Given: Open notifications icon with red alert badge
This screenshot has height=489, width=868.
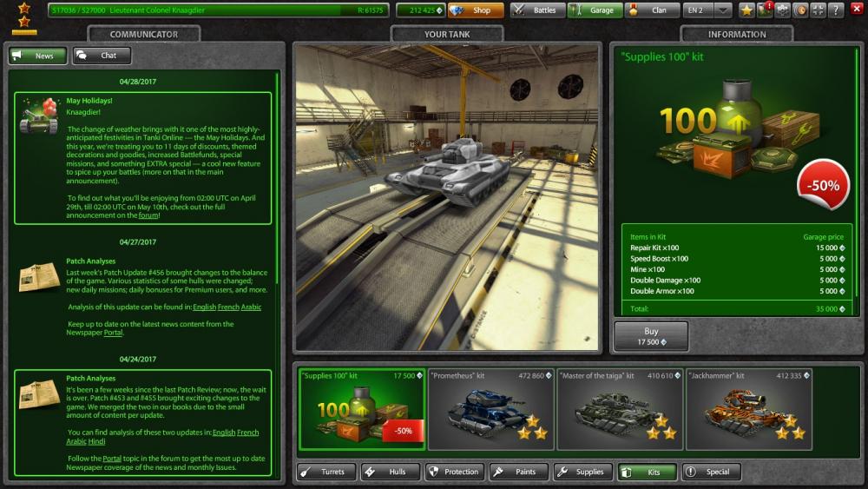Looking at the screenshot, I should 765,10.
